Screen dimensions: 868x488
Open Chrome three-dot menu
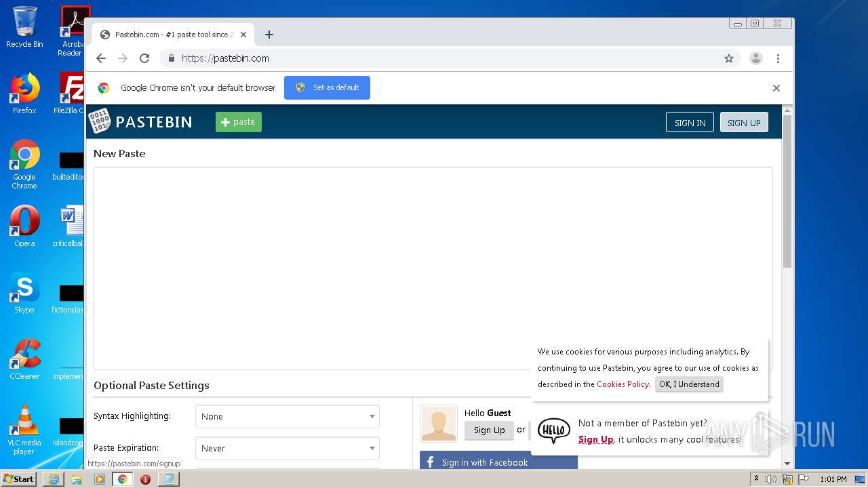point(778,58)
